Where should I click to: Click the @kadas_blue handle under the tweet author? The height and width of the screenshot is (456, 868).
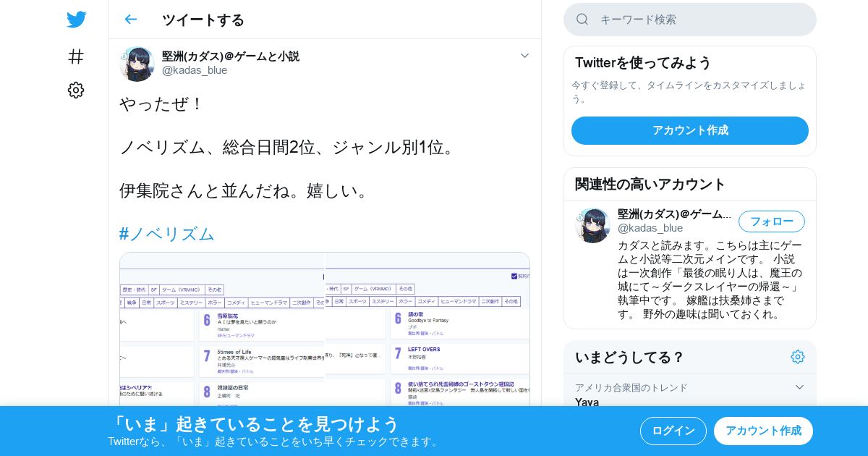[195, 70]
